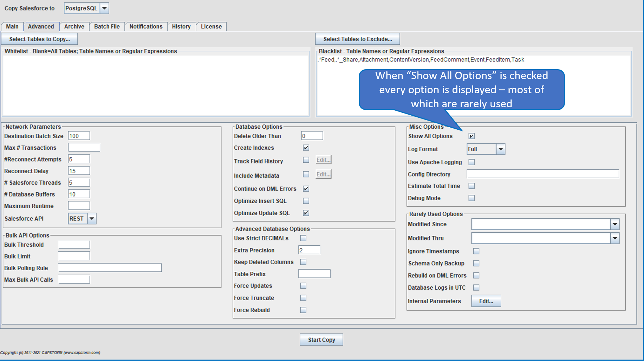Click the Maximum Runtime field
This screenshot has height=361, width=644.
point(79,205)
